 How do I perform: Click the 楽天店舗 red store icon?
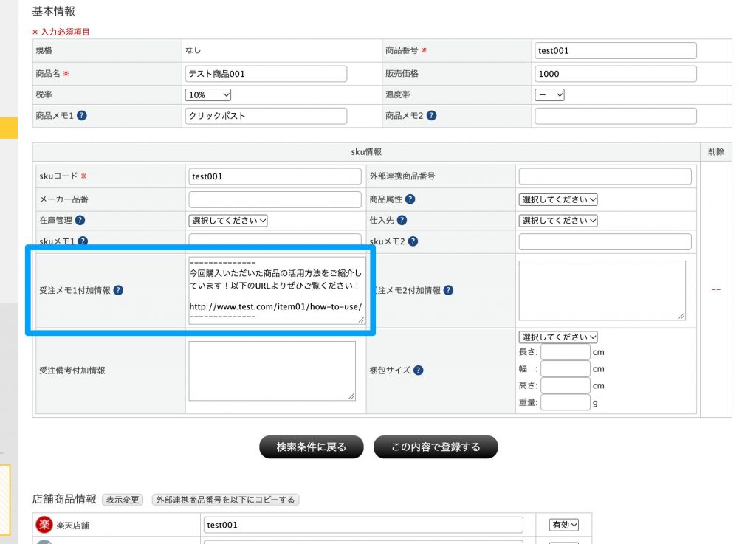click(44, 524)
